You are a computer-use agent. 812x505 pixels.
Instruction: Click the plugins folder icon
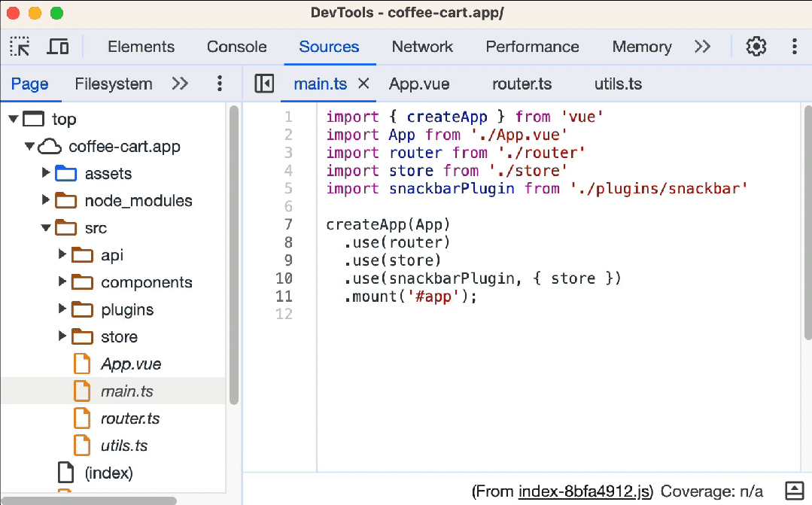pyautogui.click(x=82, y=310)
